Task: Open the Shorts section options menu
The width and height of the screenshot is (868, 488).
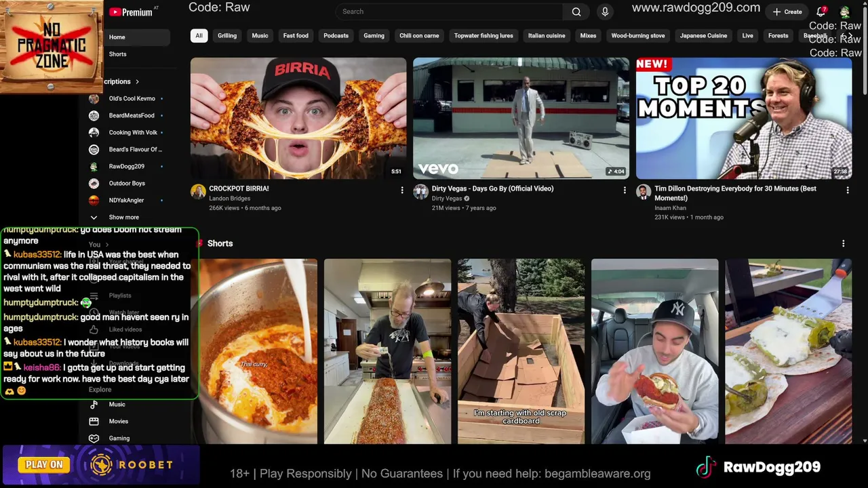Action: point(843,243)
